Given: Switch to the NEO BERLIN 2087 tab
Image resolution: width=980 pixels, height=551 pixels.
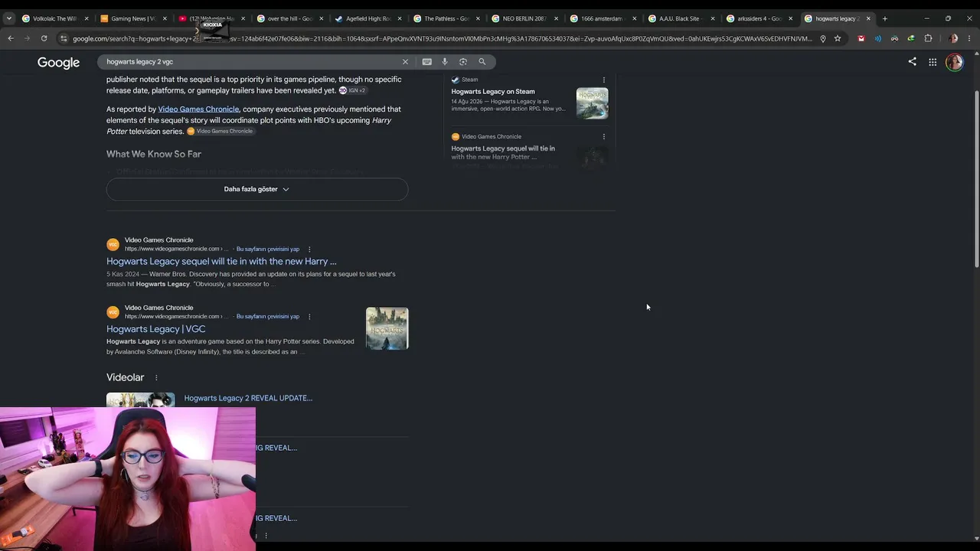Looking at the screenshot, I should point(525,18).
